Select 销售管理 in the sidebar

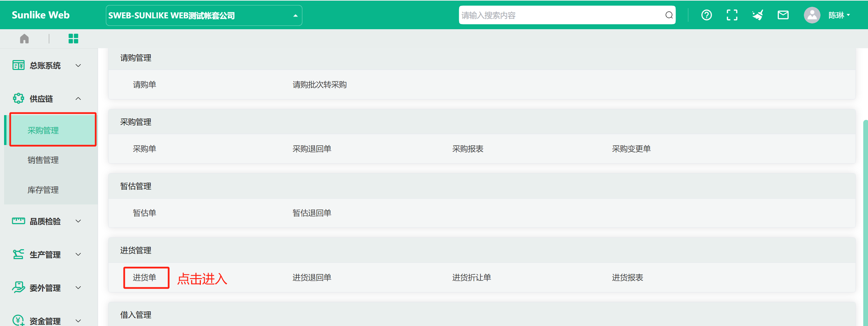(x=51, y=160)
